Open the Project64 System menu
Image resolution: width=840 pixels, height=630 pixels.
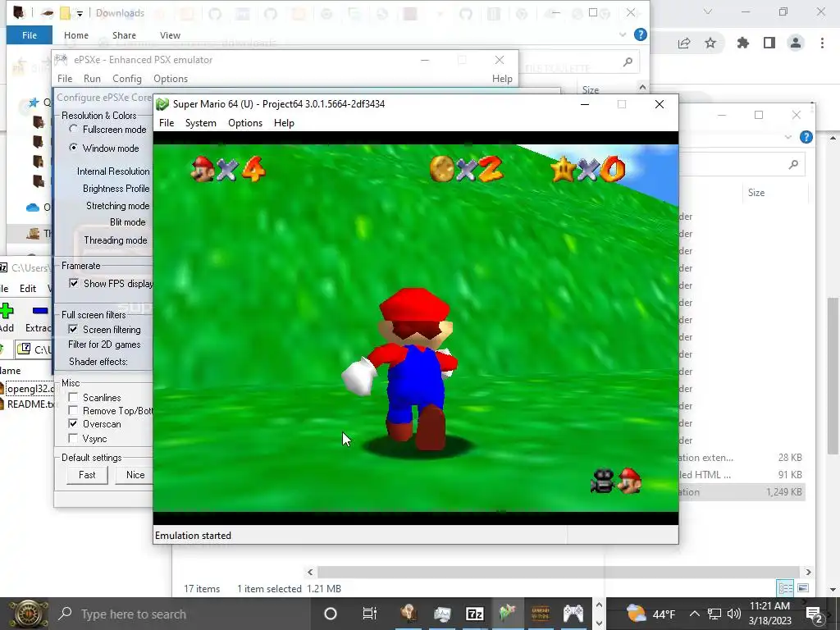click(x=200, y=123)
